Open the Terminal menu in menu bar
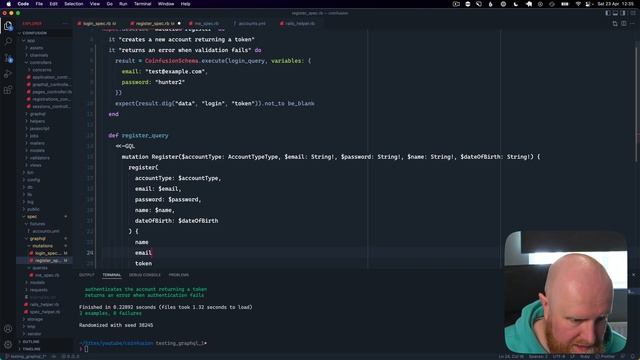 point(142,4)
